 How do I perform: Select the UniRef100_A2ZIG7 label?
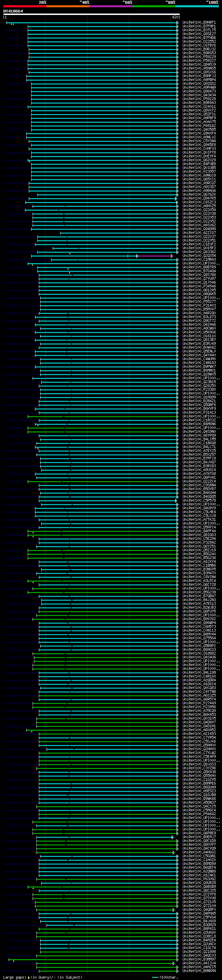point(199,233)
